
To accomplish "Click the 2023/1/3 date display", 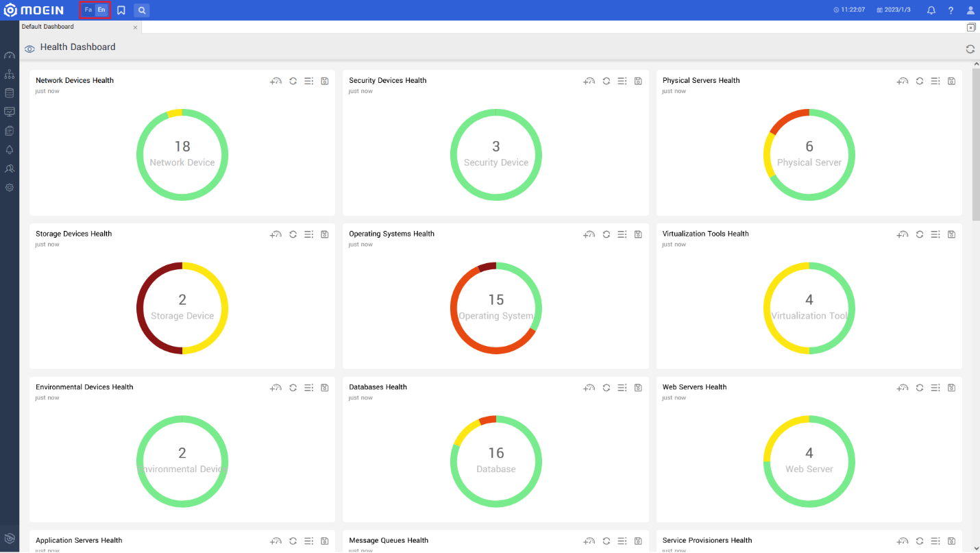I will [894, 10].
